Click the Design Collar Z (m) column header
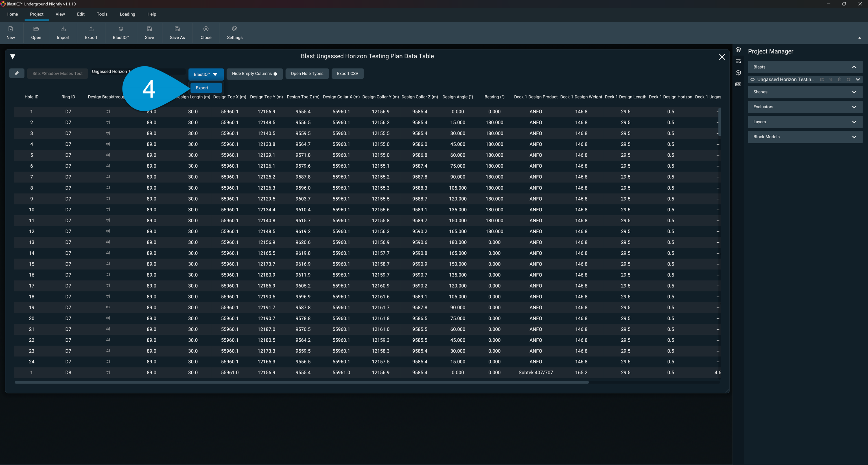The height and width of the screenshot is (465, 868). (x=419, y=97)
